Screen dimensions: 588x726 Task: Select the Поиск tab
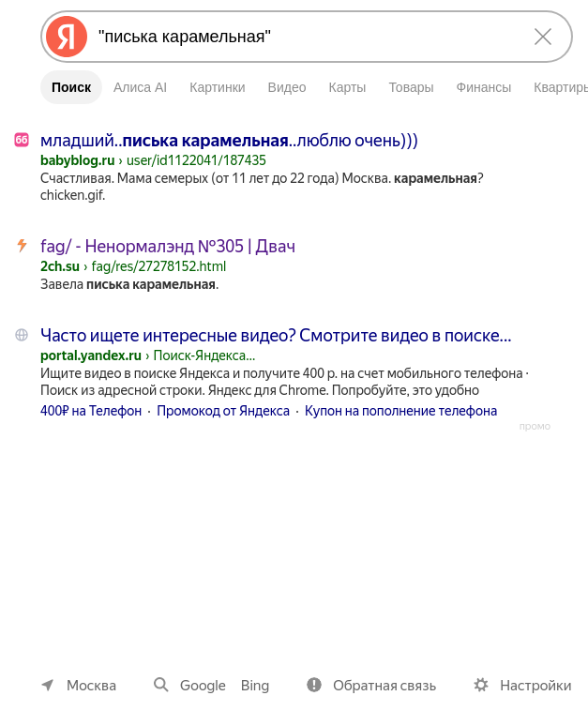tap(71, 87)
